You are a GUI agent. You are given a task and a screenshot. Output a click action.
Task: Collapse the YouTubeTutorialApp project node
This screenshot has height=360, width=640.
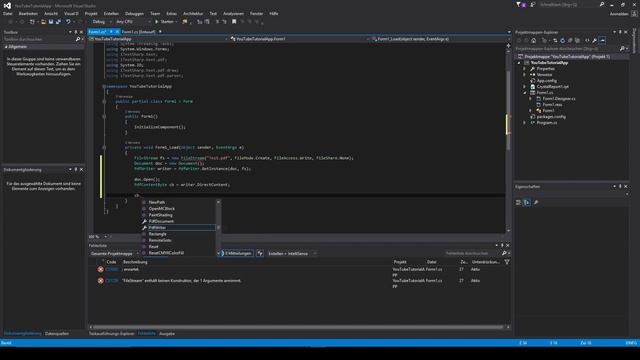(x=519, y=63)
